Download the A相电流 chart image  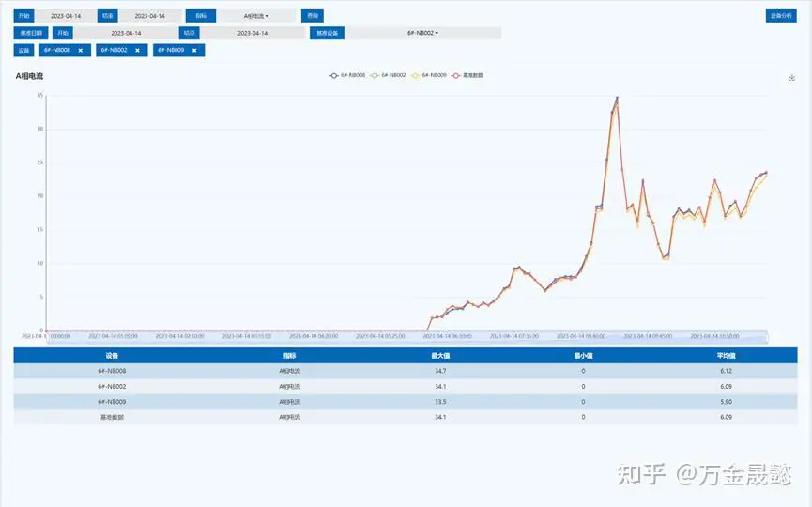[x=792, y=78]
